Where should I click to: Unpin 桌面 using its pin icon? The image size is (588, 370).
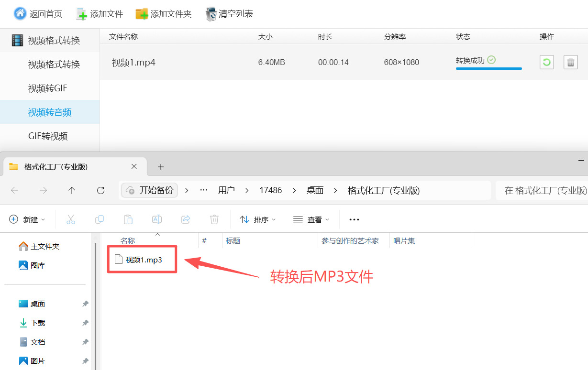coord(85,304)
